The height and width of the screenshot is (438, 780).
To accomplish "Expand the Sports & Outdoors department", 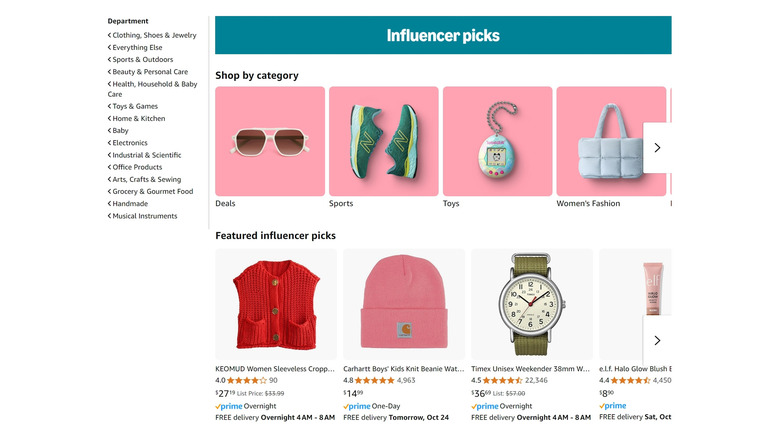I will pyautogui.click(x=143, y=59).
